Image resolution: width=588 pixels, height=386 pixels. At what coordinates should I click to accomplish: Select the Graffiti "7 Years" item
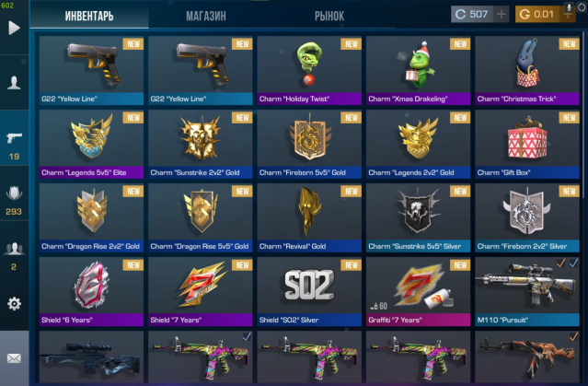point(418,291)
